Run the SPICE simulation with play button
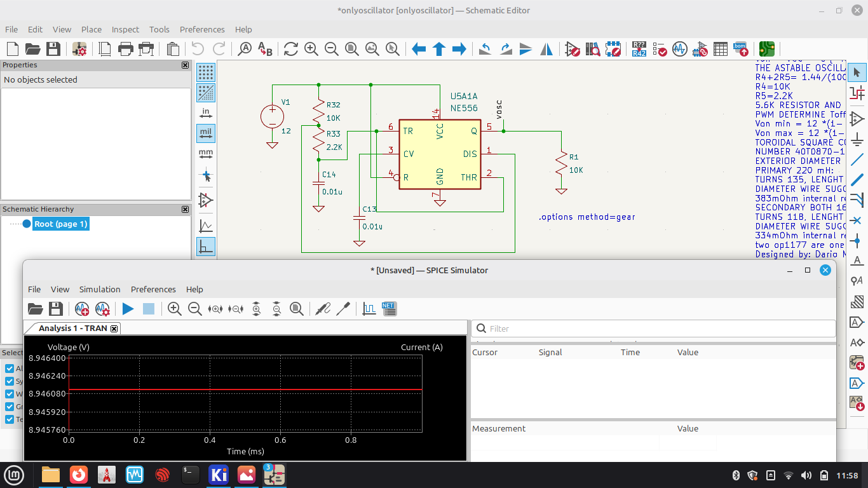The height and width of the screenshot is (488, 868). coord(128,309)
